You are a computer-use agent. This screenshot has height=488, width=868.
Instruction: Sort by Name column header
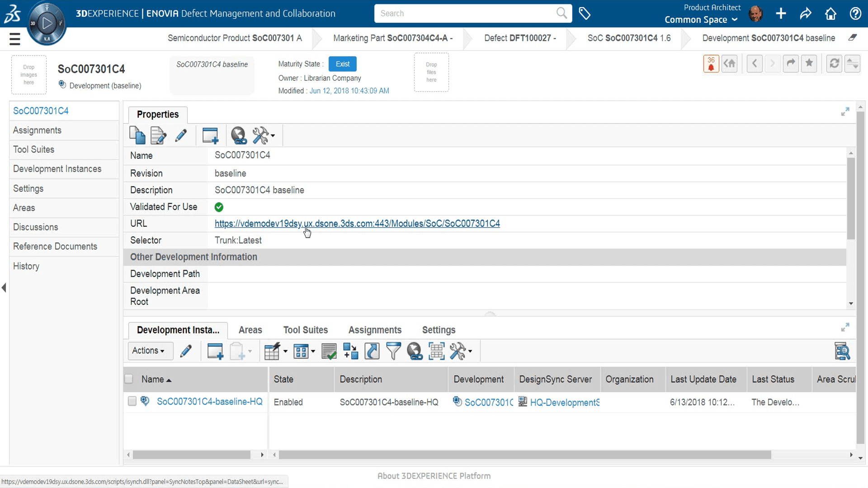pyautogui.click(x=156, y=380)
